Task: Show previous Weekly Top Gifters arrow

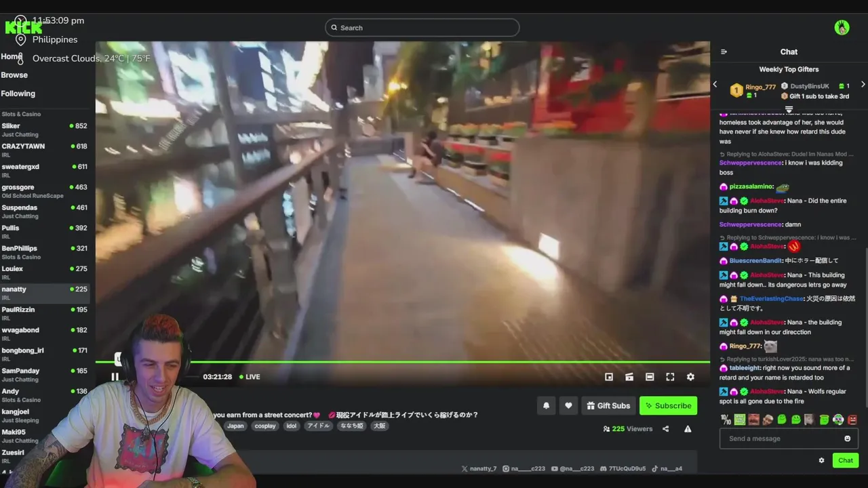Action: [x=715, y=84]
